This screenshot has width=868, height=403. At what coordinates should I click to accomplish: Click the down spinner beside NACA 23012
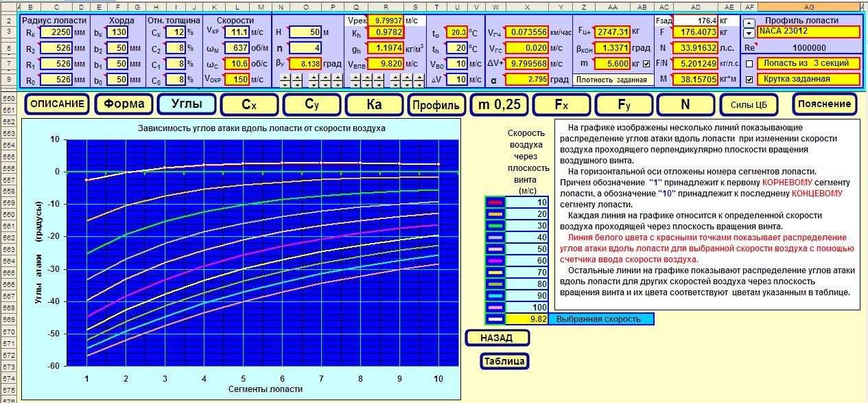[749, 32]
